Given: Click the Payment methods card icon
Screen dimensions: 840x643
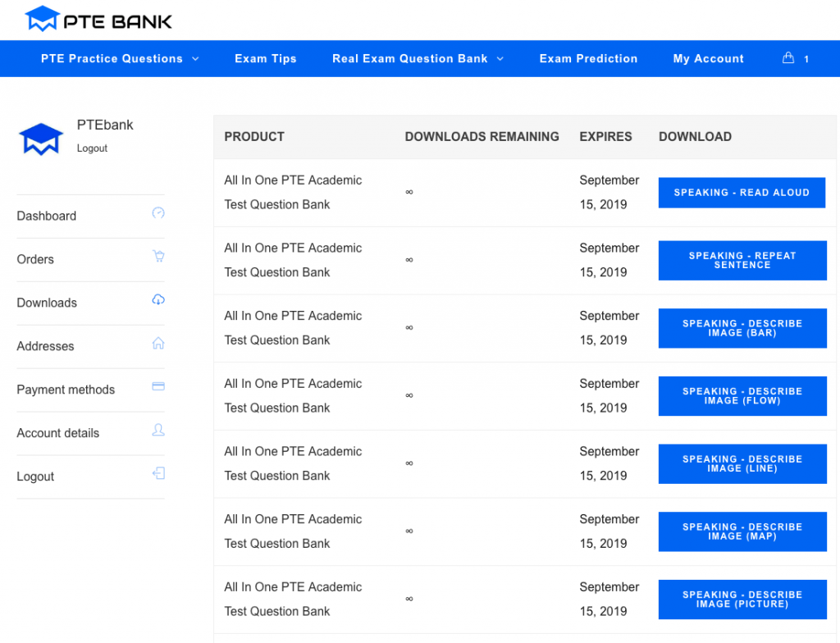Looking at the screenshot, I should pyautogui.click(x=158, y=387).
